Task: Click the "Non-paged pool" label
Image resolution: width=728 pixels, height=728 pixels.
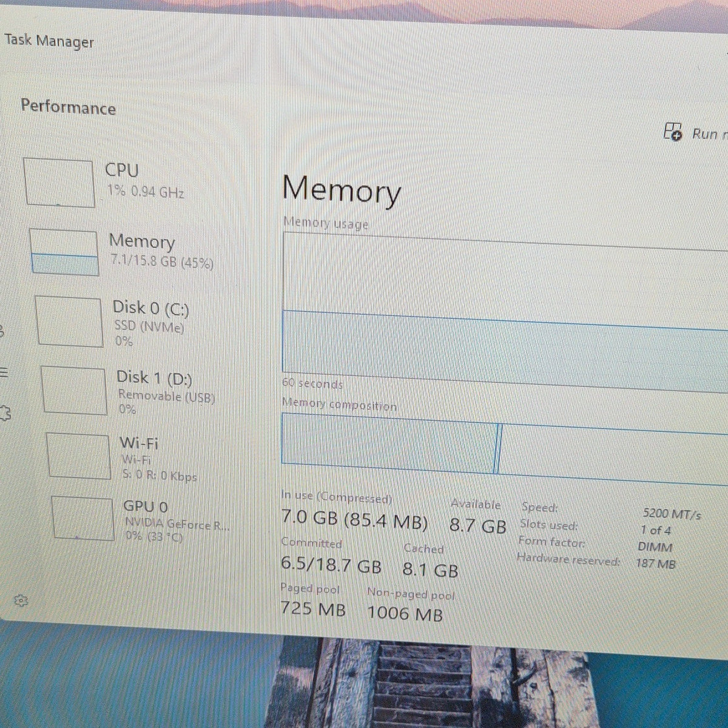Action: coord(411,593)
